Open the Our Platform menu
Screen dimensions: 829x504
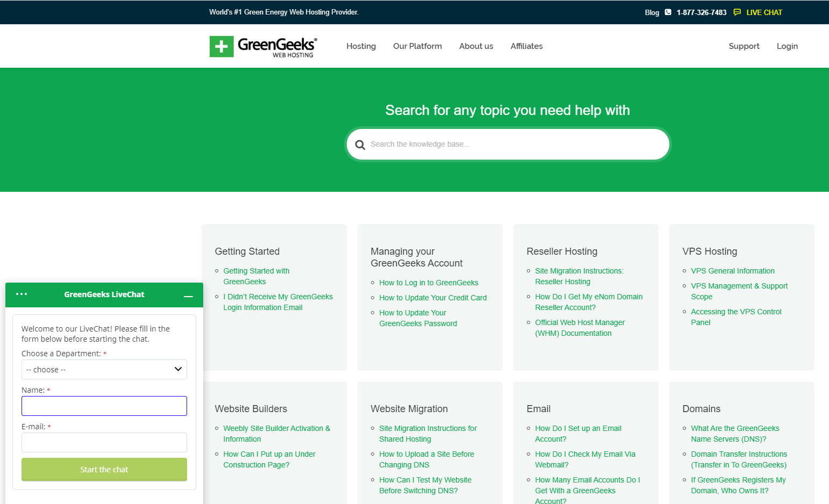coord(417,46)
